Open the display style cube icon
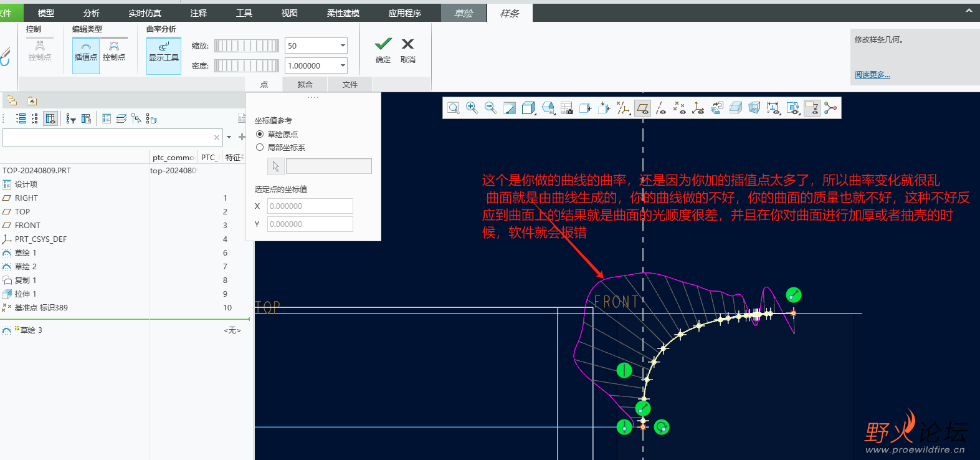The width and height of the screenshot is (980, 460). click(528, 108)
